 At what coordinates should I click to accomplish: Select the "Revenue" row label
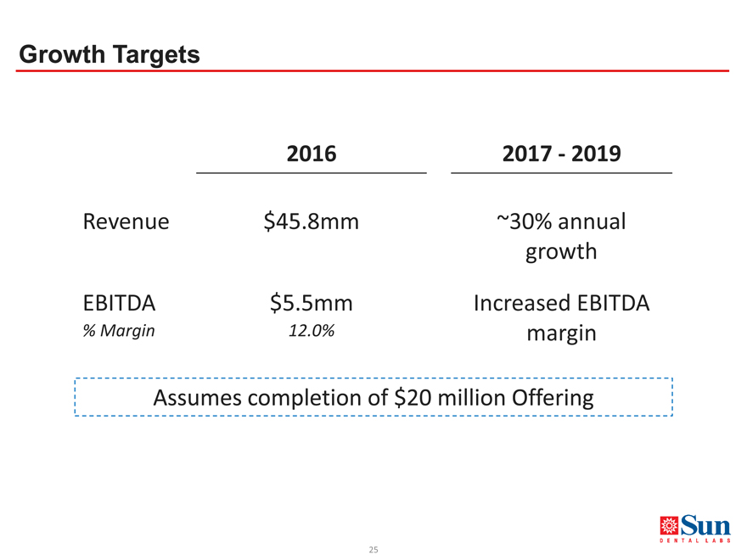[126, 222]
